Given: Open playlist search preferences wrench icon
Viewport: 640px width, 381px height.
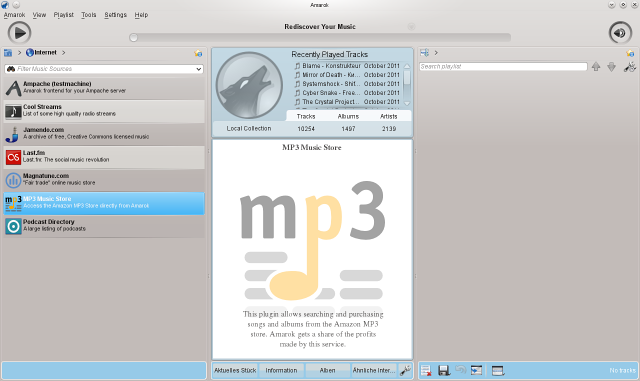Looking at the screenshot, I should [630, 67].
